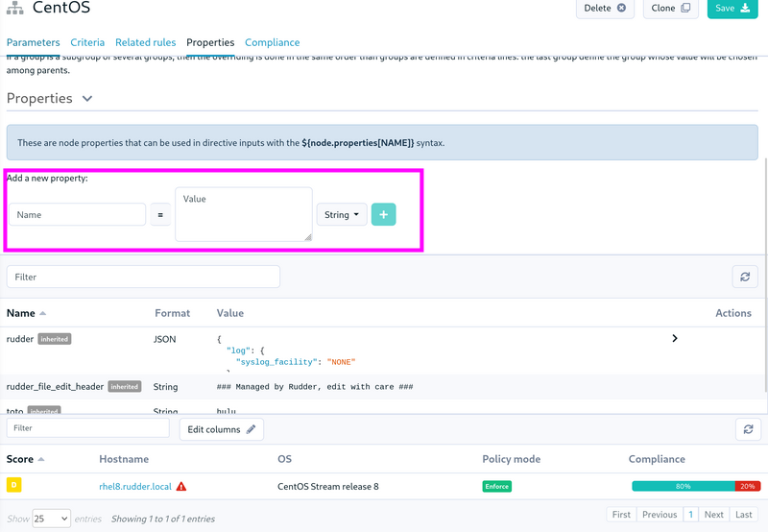
Task: Click the 80% compliance bar segment
Action: pos(684,487)
